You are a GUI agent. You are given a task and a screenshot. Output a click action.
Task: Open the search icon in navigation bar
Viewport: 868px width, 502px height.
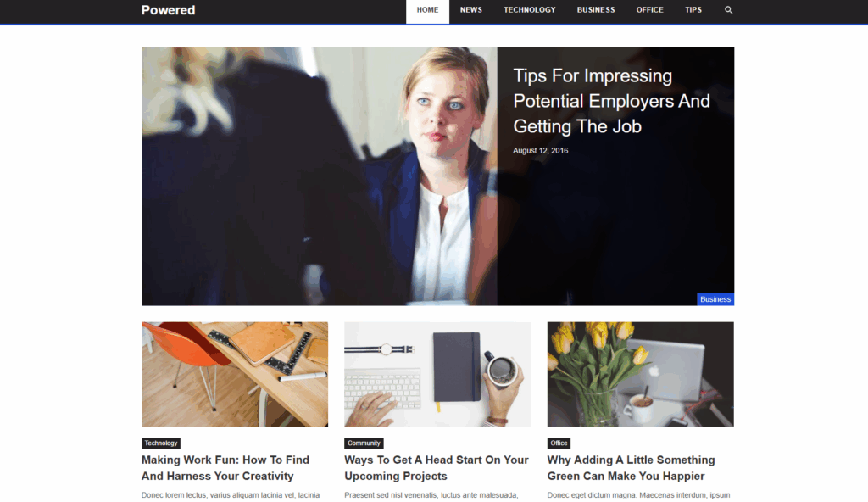728,10
